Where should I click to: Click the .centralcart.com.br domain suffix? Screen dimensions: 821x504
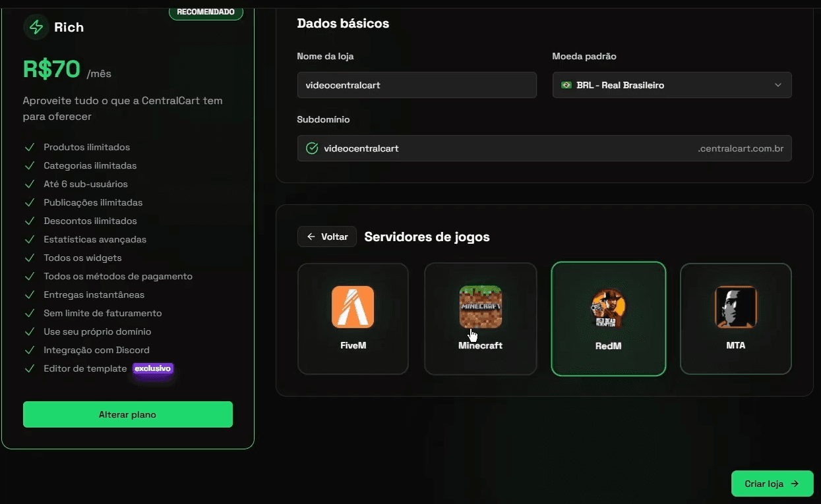[741, 149]
